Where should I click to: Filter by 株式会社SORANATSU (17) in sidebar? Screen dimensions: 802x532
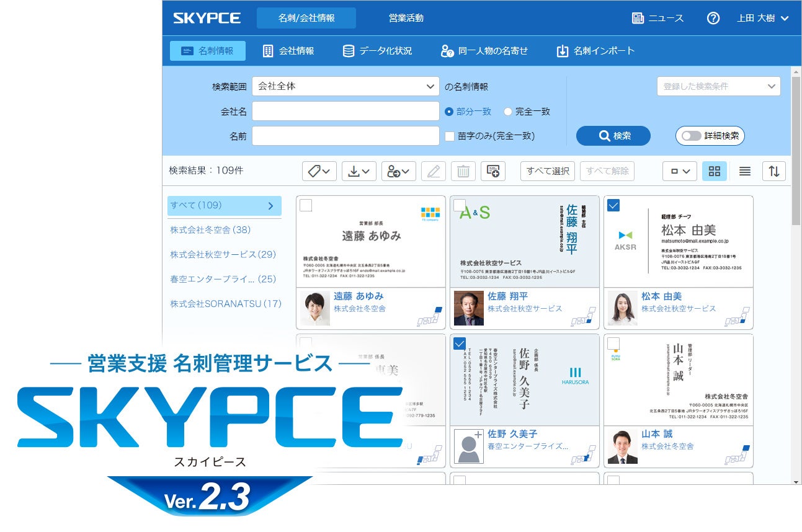(226, 304)
